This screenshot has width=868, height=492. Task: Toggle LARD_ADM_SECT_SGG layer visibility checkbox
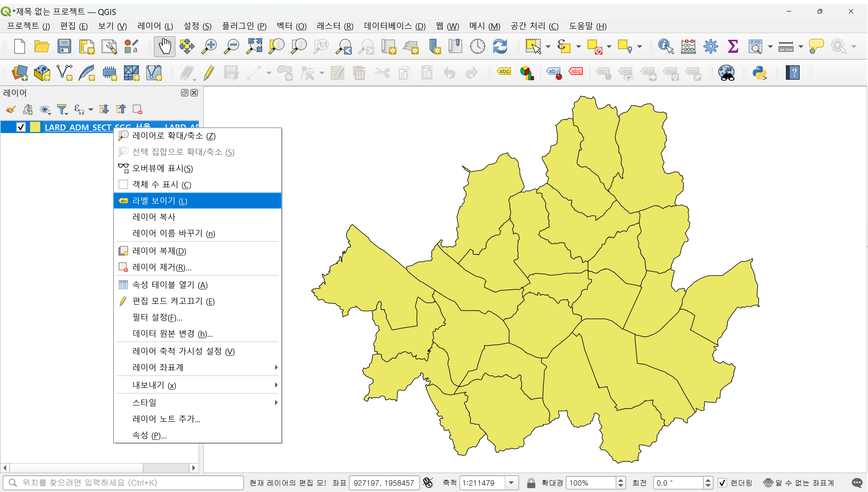(21, 127)
